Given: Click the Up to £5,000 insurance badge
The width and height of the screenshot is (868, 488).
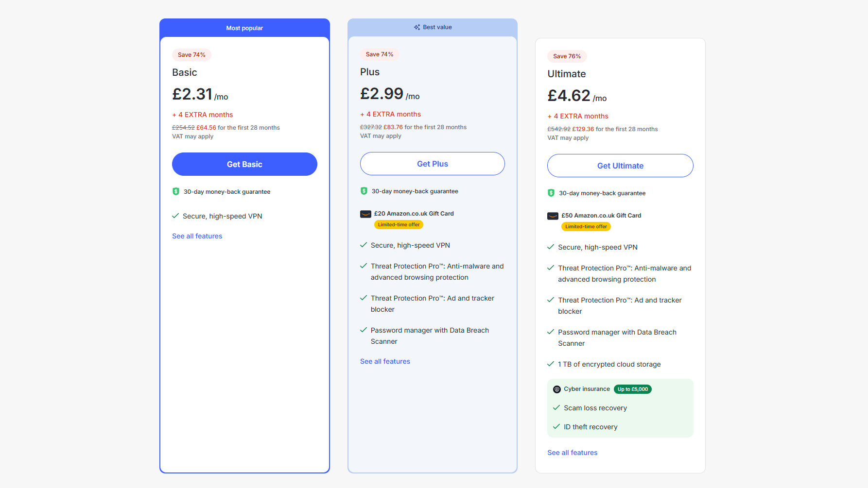Looking at the screenshot, I should pyautogui.click(x=632, y=389).
